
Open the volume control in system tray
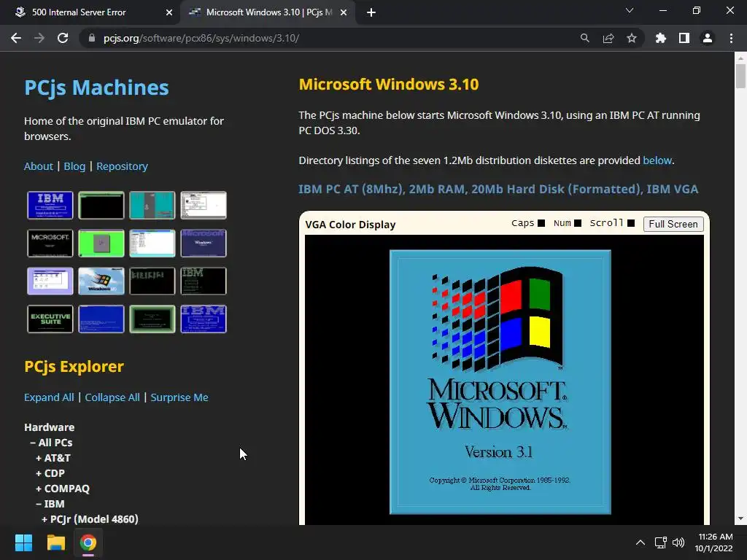tap(678, 542)
